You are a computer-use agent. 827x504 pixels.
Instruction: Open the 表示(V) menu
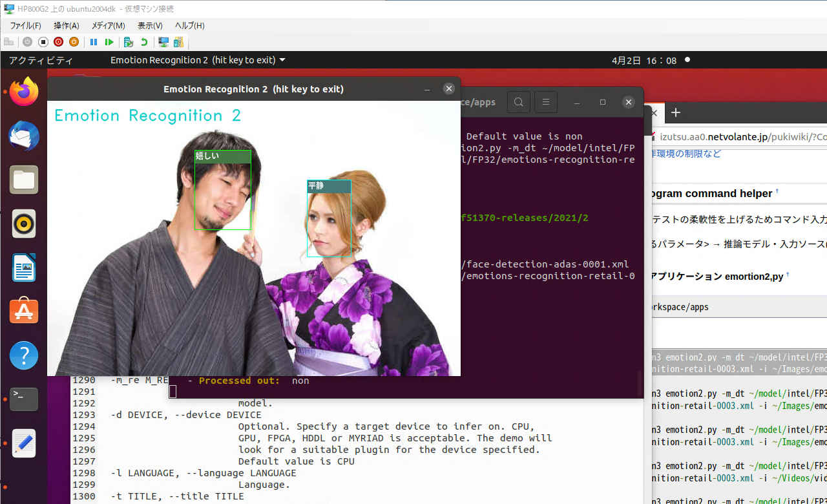point(150,25)
